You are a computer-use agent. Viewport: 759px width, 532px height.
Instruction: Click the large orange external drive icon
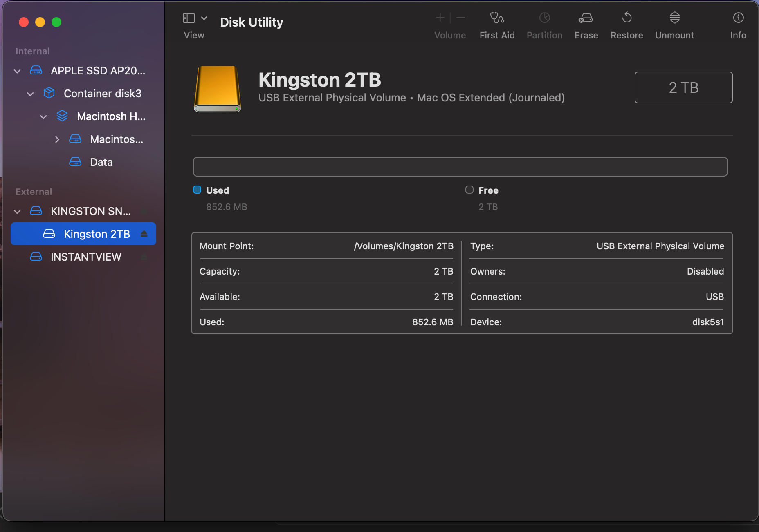(217, 89)
